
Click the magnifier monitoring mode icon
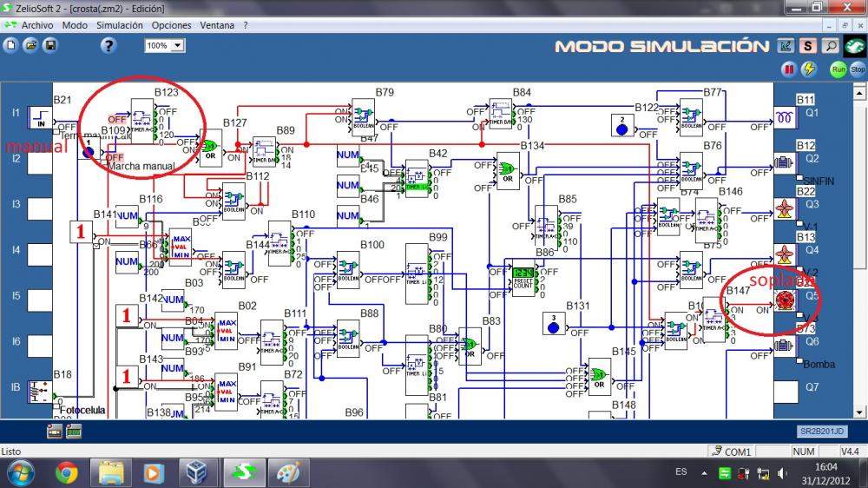(x=831, y=46)
